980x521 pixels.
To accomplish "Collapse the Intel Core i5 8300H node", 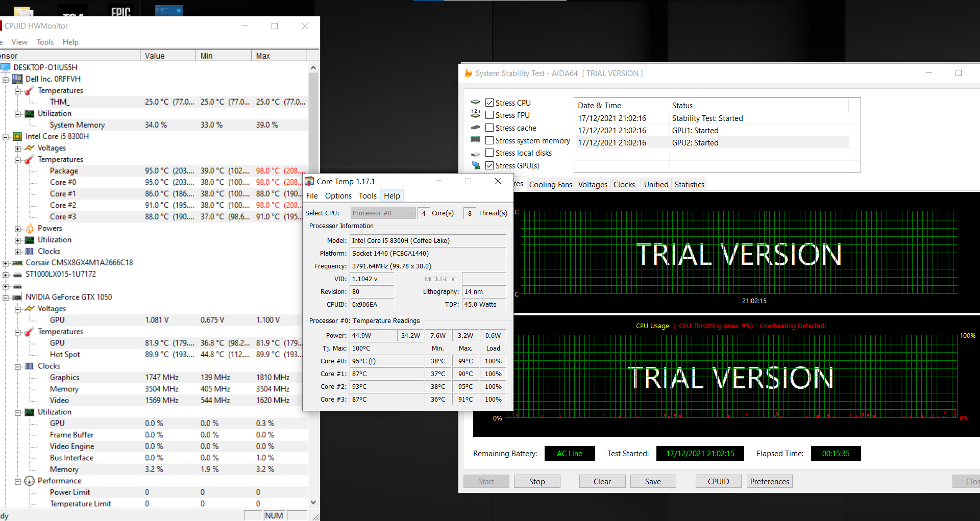I will click(6, 137).
